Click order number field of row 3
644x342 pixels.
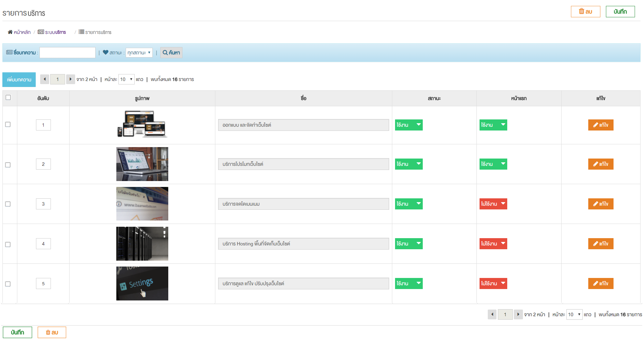43,204
